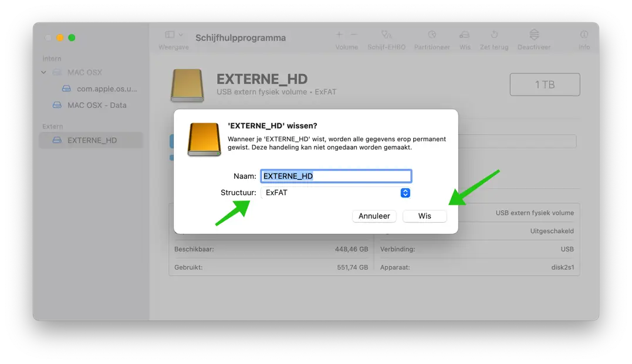
Task: Click the green zoom window button
Action: 72,38
